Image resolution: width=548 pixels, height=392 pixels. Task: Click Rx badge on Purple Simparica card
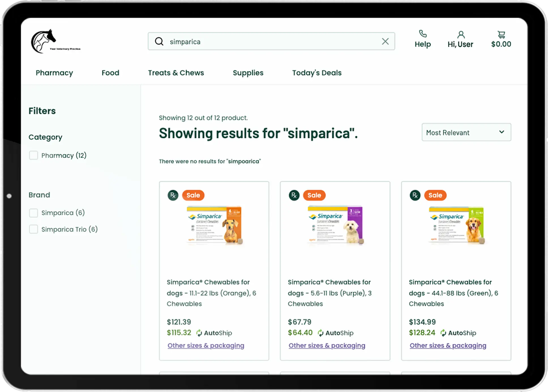tap(294, 195)
